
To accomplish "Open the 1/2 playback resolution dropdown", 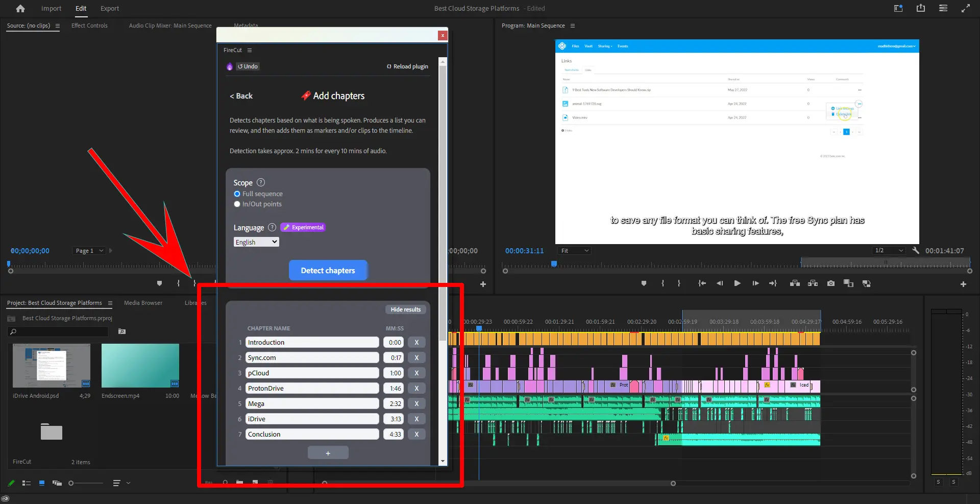I will 889,251.
